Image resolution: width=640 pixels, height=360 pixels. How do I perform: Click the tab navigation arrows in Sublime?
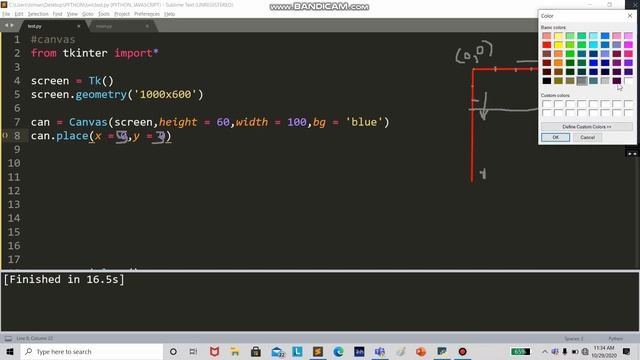[x=9, y=26]
